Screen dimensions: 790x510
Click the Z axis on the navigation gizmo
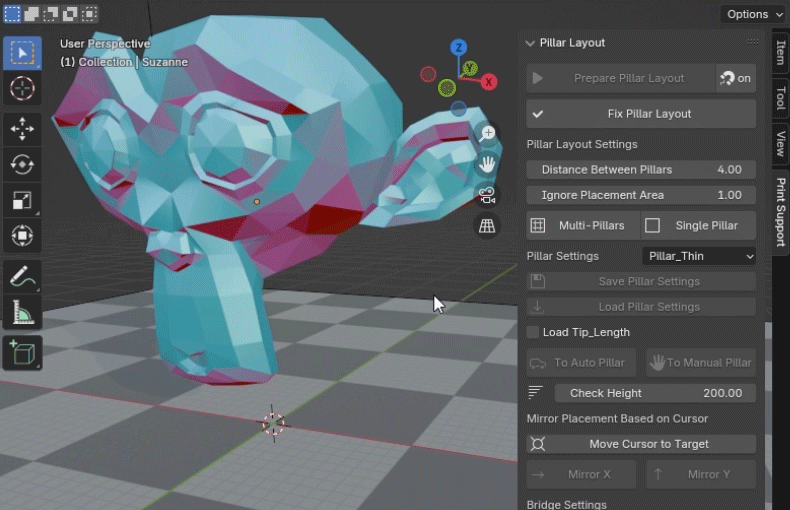(x=458, y=47)
